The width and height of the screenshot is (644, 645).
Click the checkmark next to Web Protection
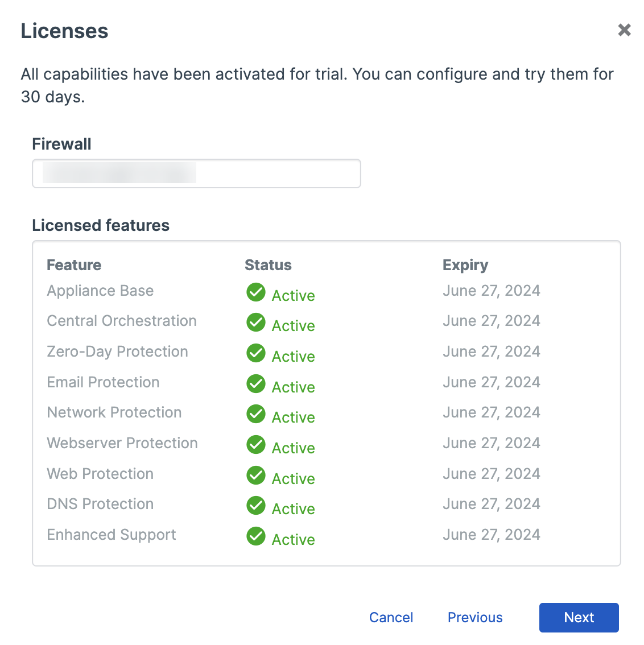(x=256, y=476)
